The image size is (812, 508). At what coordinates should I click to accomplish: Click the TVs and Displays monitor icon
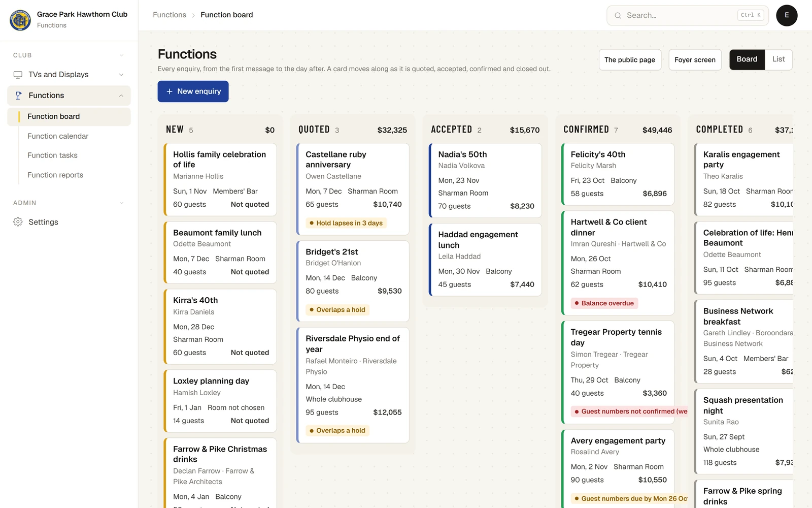18,75
